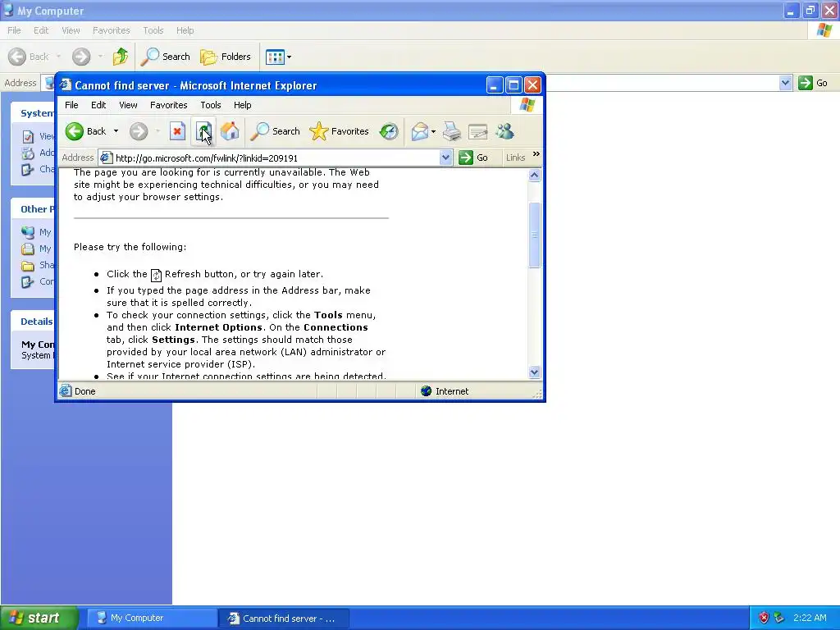Click the Back button in My Computer toolbar
840x630 pixels.
coord(29,57)
